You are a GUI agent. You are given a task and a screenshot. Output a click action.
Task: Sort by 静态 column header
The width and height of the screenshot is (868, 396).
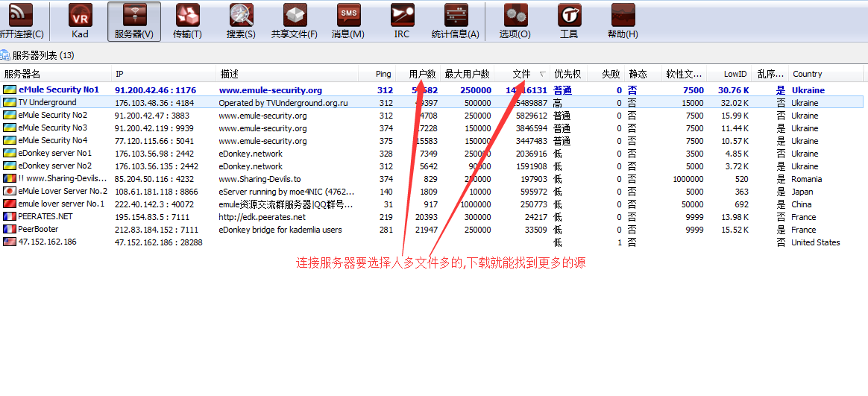pos(642,74)
